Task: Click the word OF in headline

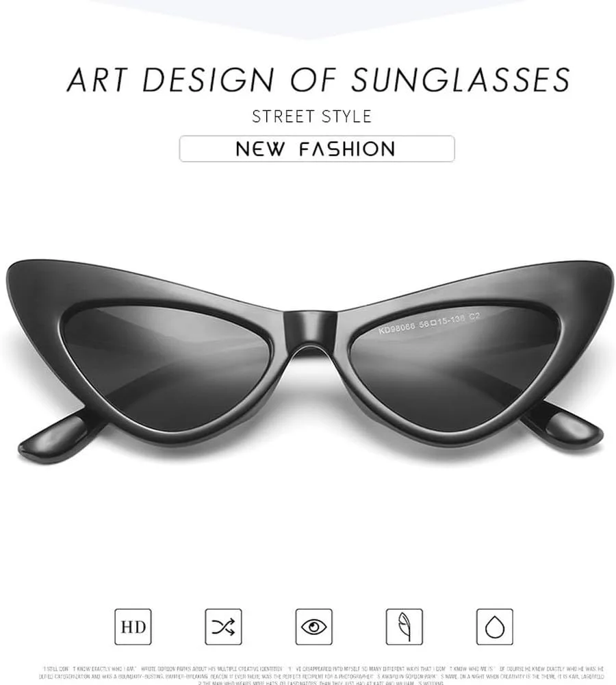Action: click(313, 80)
